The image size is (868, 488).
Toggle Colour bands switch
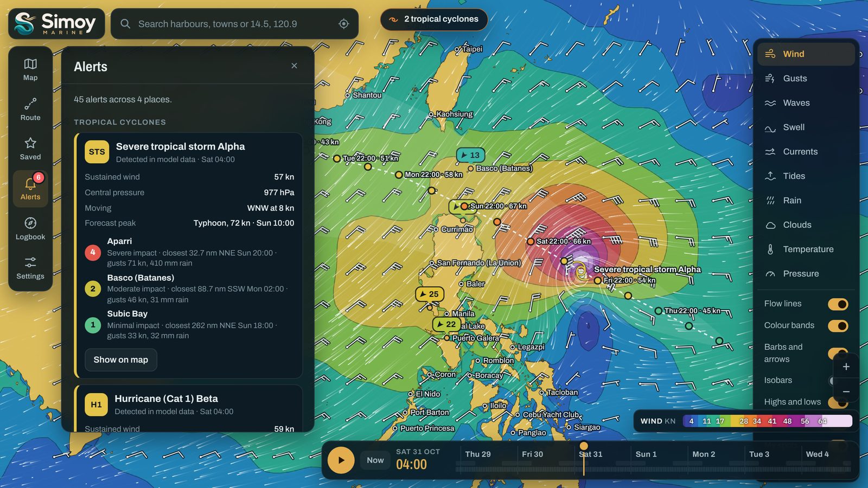tap(838, 326)
